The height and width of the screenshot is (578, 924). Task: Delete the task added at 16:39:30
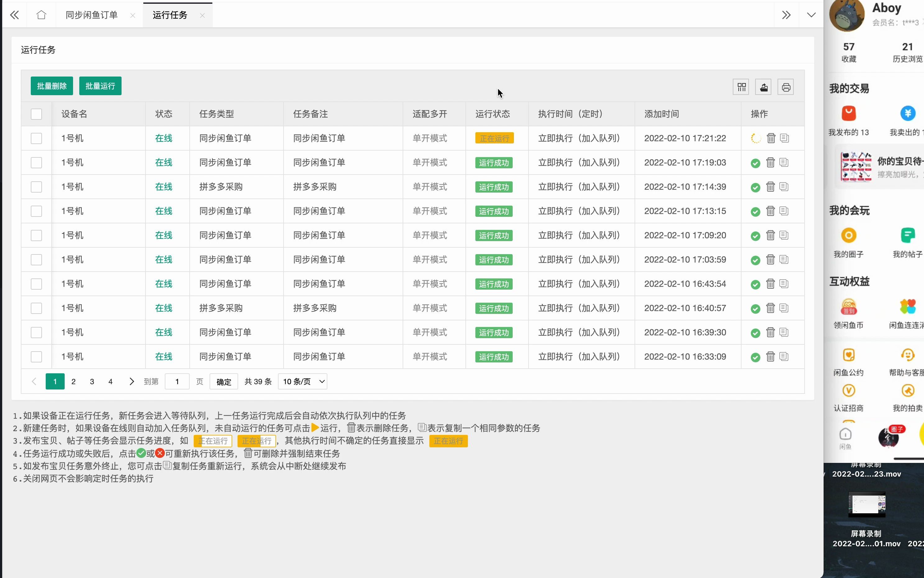(x=770, y=332)
